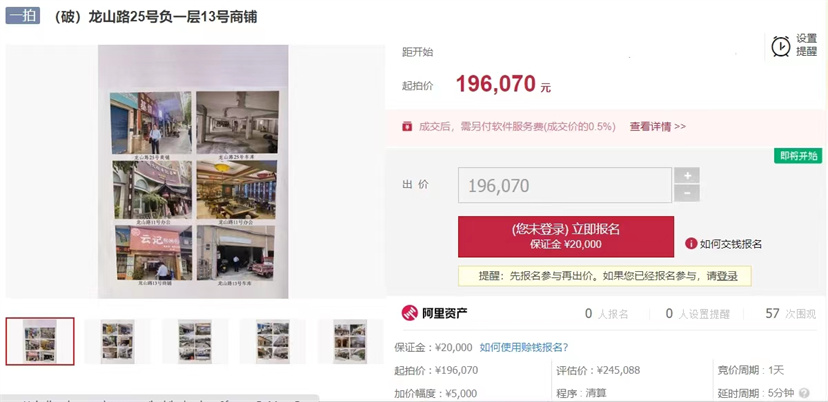The image size is (828, 402).
Task: Select the fourth photo thumbnail
Action: 273,341
